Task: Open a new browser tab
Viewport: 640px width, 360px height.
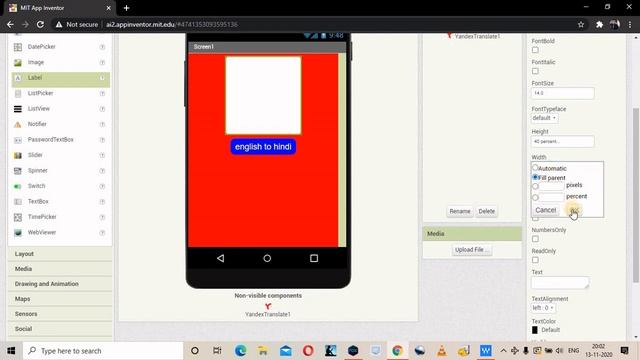Action: point(126,8)
